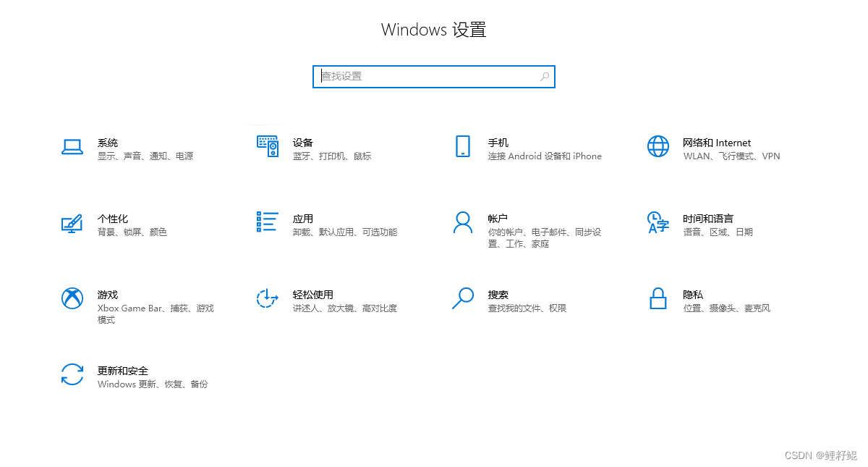Click the 帐户 person icon

click(463, 222)
